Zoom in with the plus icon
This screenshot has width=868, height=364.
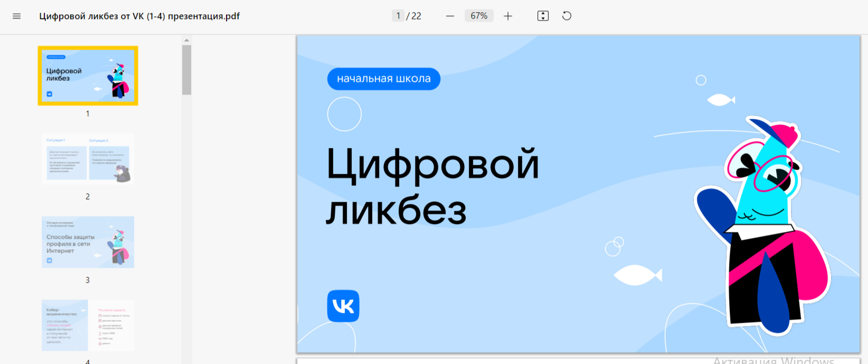(x=508, y=16)
